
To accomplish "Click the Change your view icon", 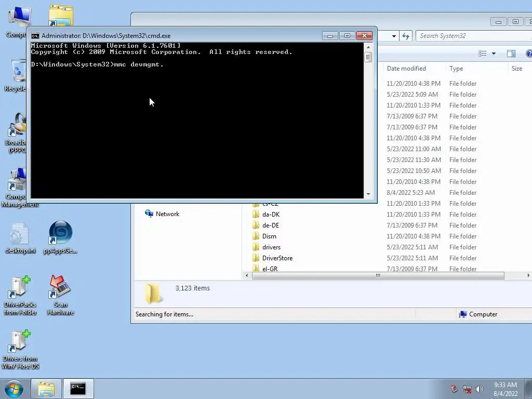I will (483, 54).
